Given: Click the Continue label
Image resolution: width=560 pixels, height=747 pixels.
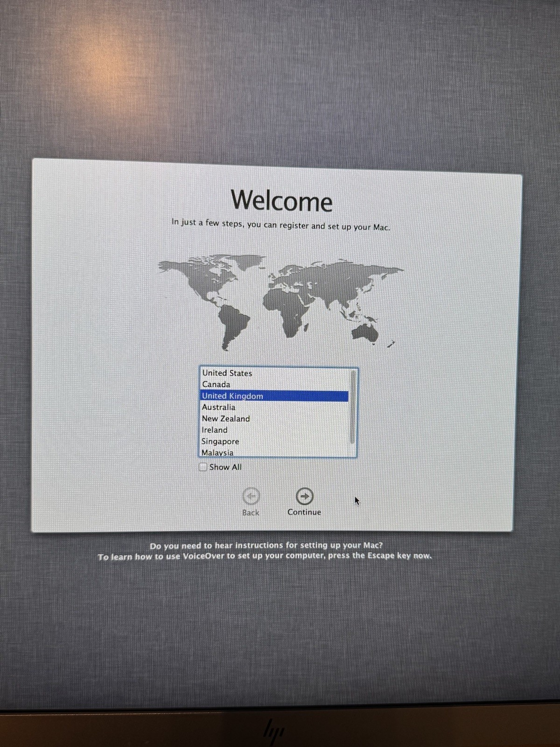Looking at the screenshot, I should click(304, 512).
